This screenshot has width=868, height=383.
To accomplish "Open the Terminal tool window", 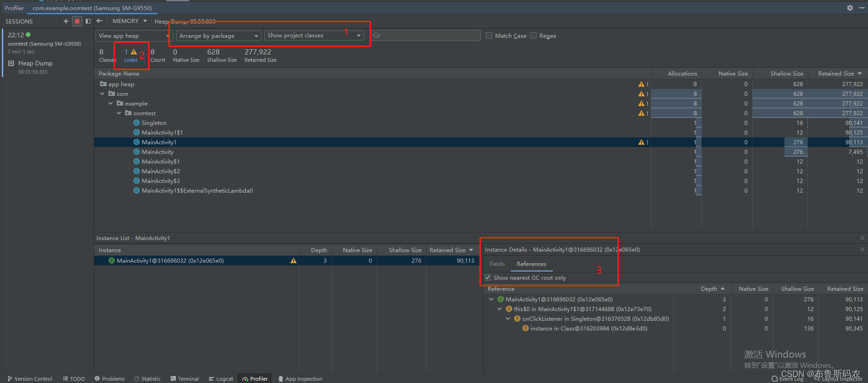I will [x=185, y=379].
